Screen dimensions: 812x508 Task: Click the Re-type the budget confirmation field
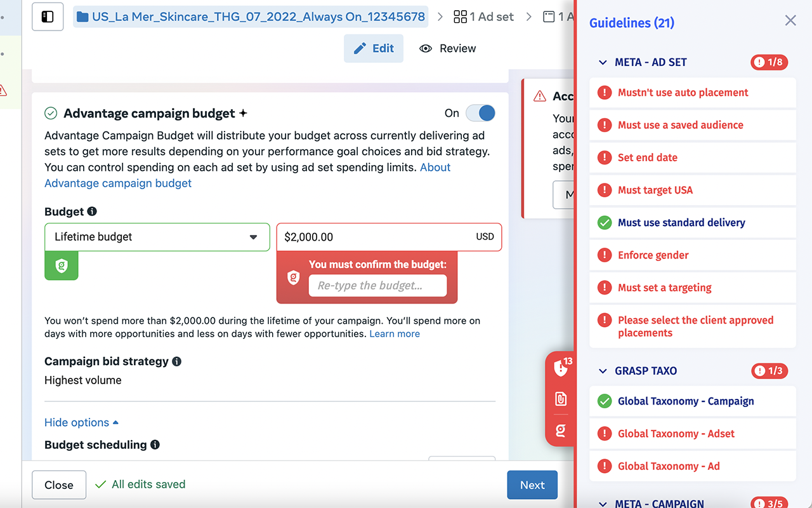377,286
